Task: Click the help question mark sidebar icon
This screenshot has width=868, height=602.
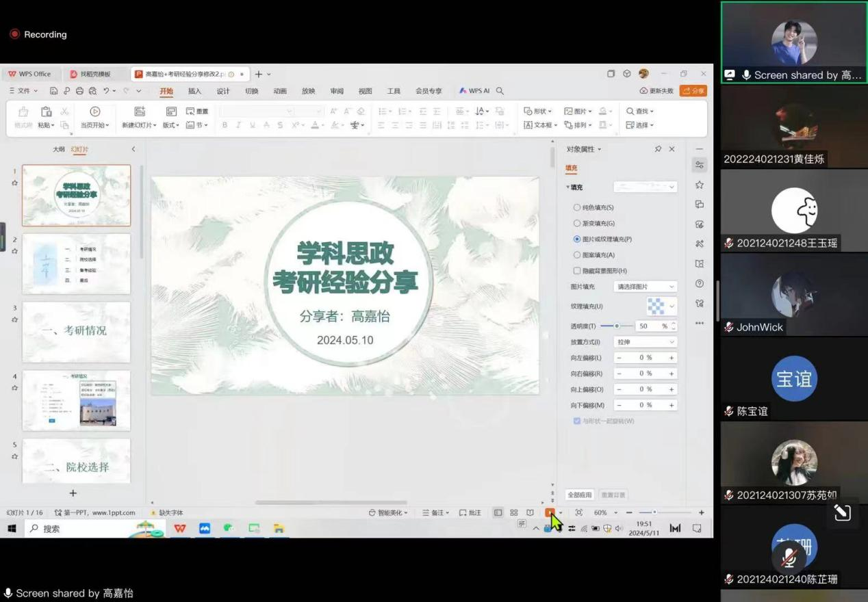Action: pyautogui.click(x=699, y=283)
